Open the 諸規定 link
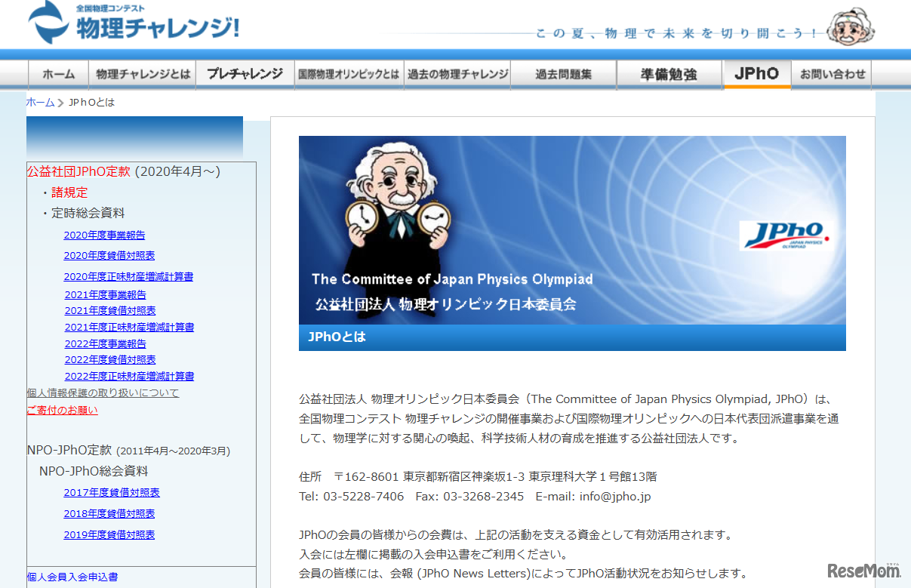This screenshot has width=911, height=588. [69, 192]
